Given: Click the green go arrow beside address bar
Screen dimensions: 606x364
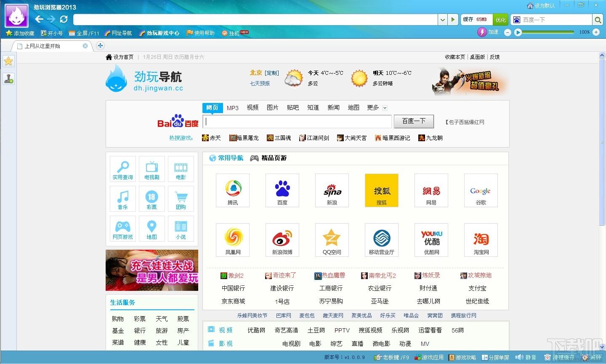Looking at the screenshot, I should point(453,20).
